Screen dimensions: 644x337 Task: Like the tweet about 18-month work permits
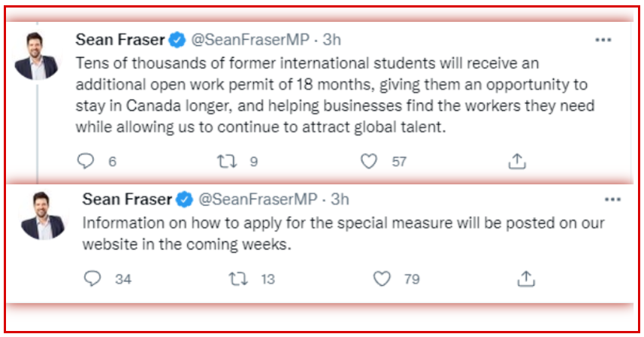[x=368, y=161]
